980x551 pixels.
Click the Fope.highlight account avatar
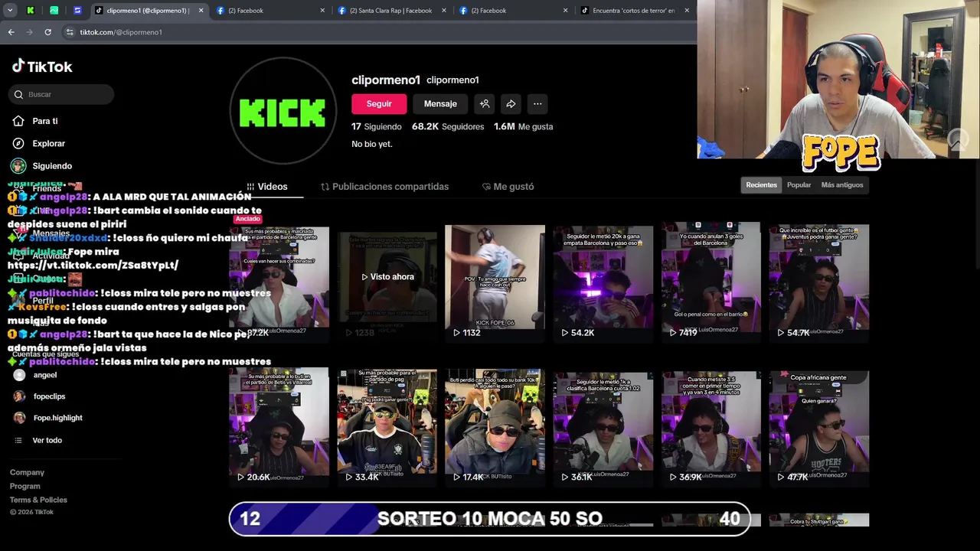19,418
